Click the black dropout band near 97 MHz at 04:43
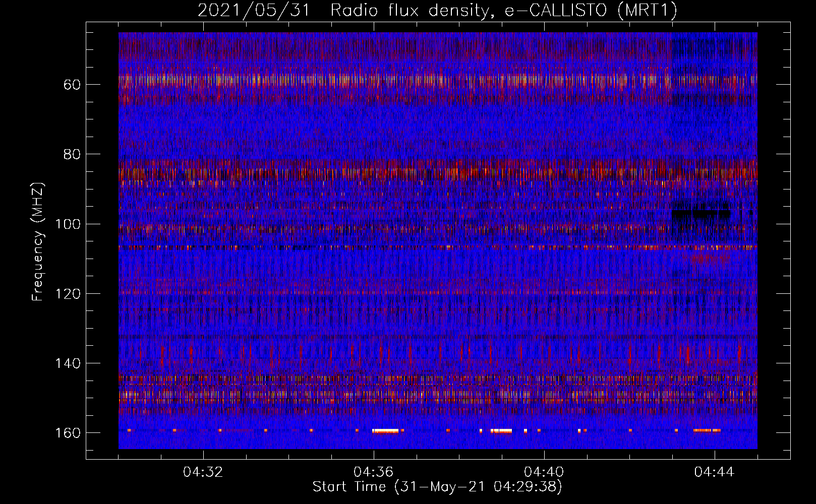This screenshot has width=816, height=504. point(702,214)
